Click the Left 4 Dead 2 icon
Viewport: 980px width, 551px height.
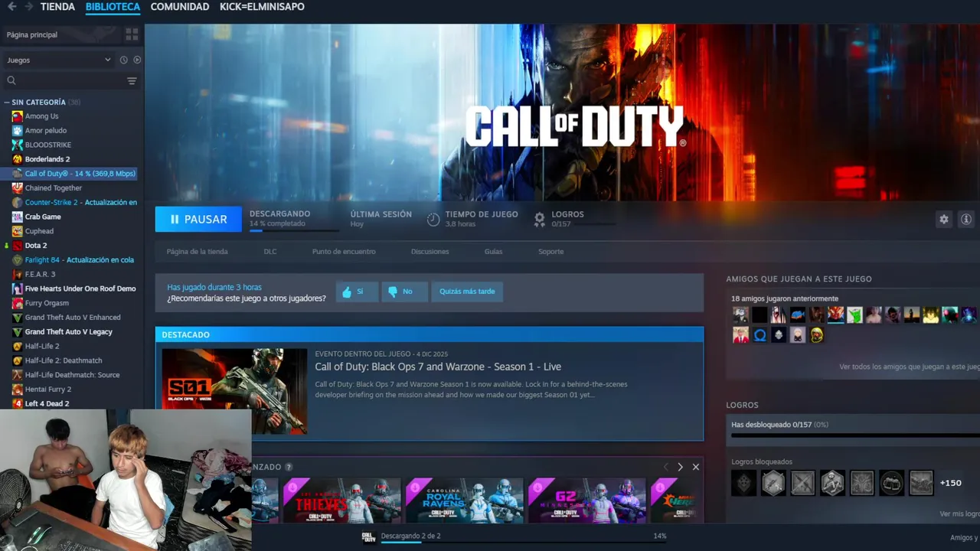click(x=18, y=403)
